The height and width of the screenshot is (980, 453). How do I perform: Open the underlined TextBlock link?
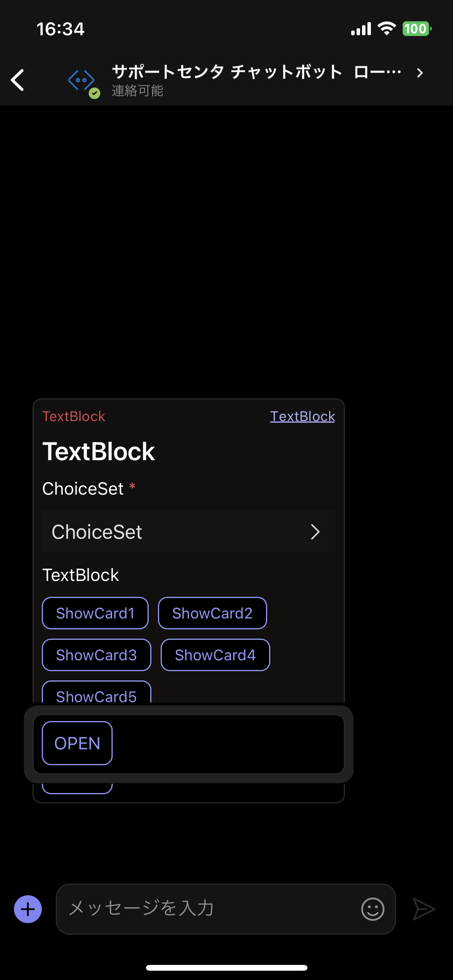pos(302,416)
